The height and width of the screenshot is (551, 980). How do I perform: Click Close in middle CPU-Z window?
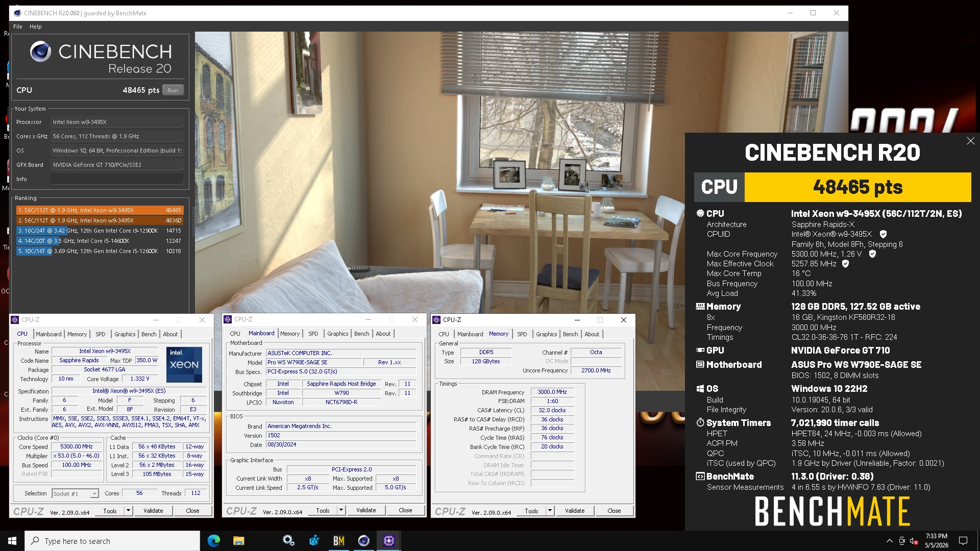[x=405, y=510]
